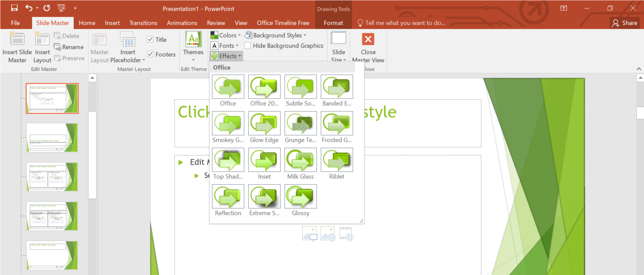Collapse the Effects dropdown
644x275 pixels.
[x=226, y=56]
